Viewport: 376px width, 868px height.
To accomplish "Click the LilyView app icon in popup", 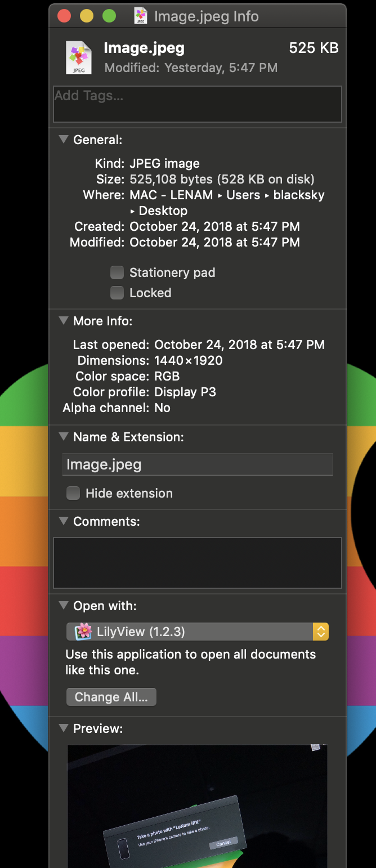I will [83, 632].
